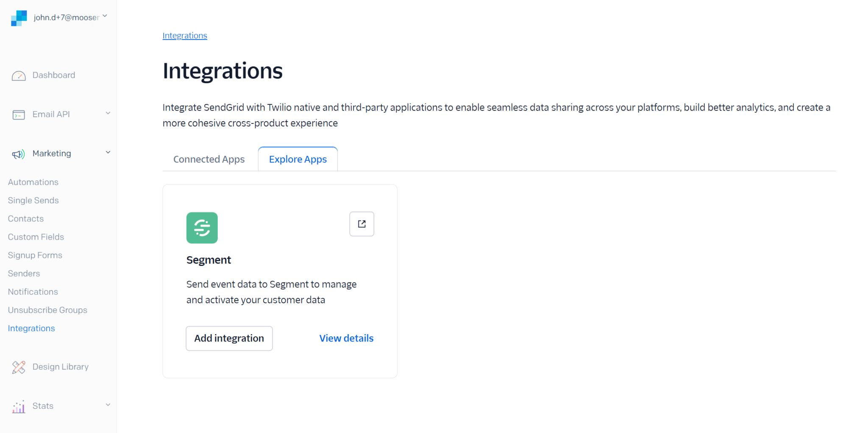Screen dimensions: 868x433
Task: Switch to the Connected Apps tab
Action: coord(209,159)
